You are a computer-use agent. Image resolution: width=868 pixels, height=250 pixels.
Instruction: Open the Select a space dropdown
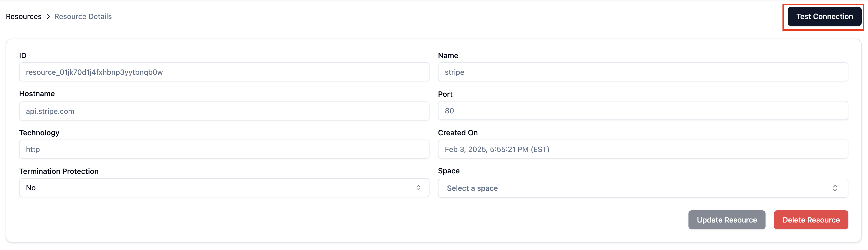643,188
